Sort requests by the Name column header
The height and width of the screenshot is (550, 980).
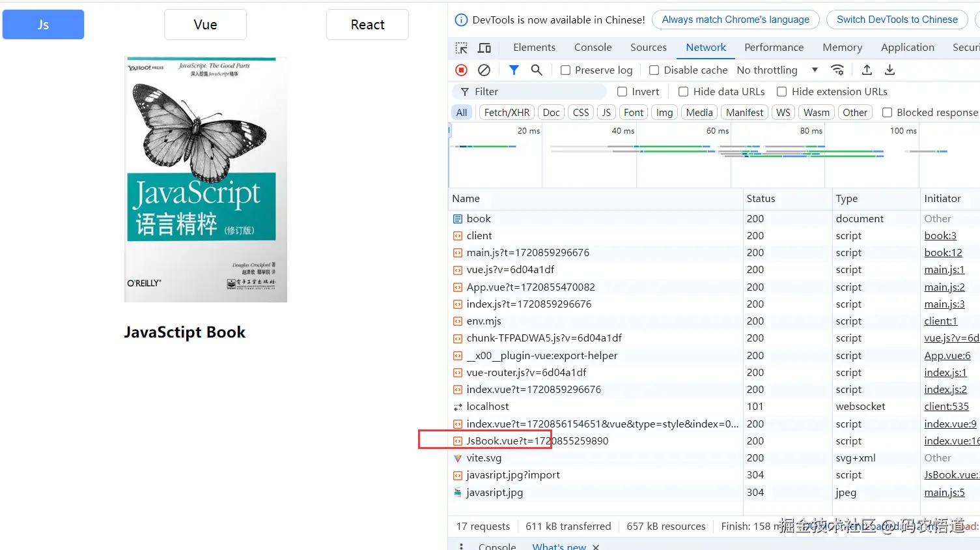(596, 199)
